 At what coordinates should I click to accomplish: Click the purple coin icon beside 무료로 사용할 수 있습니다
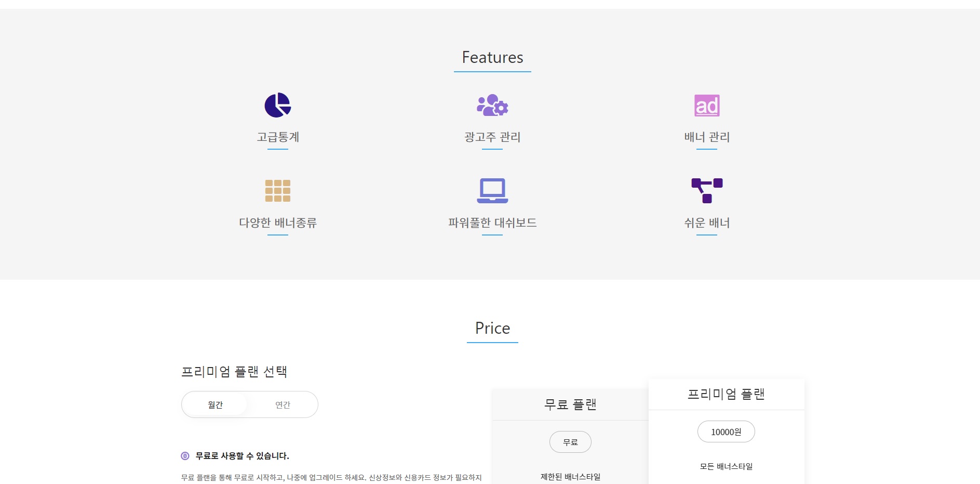(x=185, y=456)
